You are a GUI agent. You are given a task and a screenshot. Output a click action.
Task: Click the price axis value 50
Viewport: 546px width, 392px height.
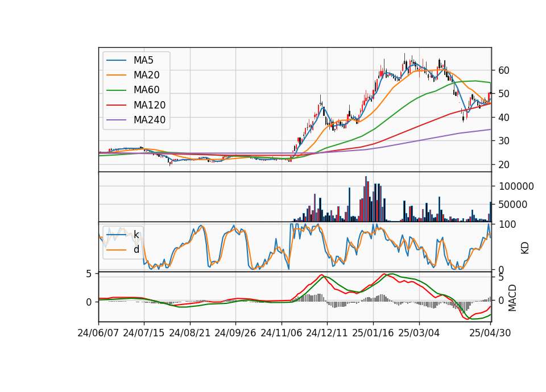pyautogui.click(x=504, y=94)
